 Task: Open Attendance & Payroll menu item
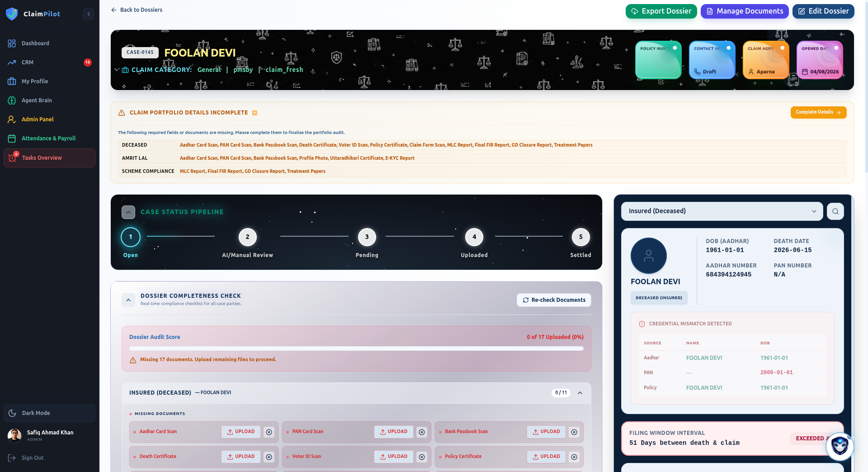tap(49, 138)
